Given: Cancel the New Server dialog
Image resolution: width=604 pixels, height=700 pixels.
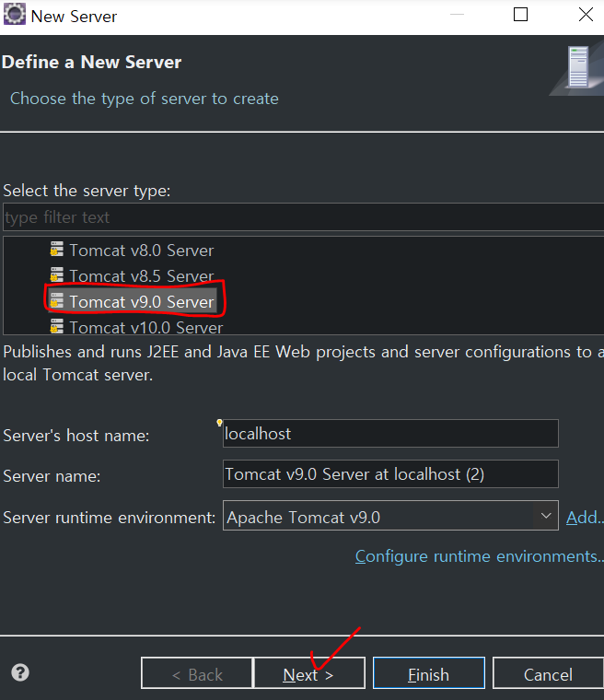Looking at the screenshot, I should [x=548, y=673].
